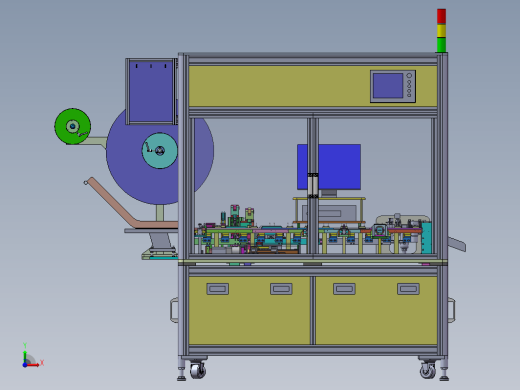Image resolution: width=520 pixels, height=390 pixels.
Task: Select the front right caster wheel
Action: tap(428, 370)
